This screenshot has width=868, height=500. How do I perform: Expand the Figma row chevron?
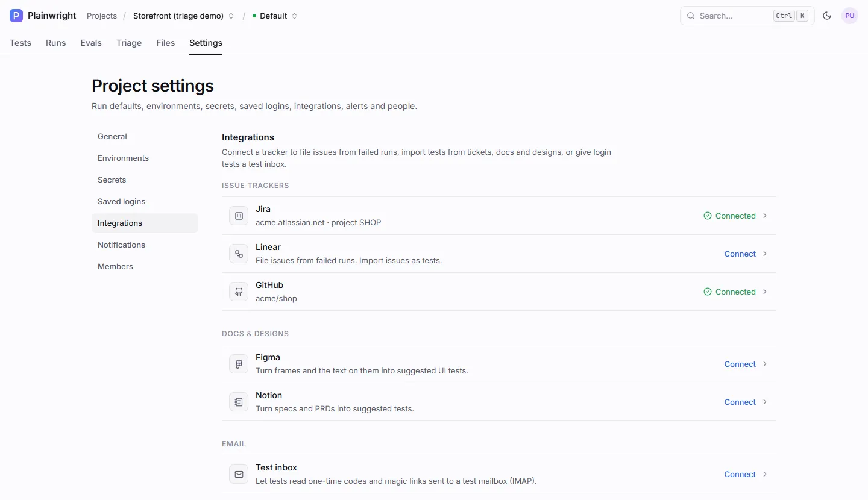765,364
